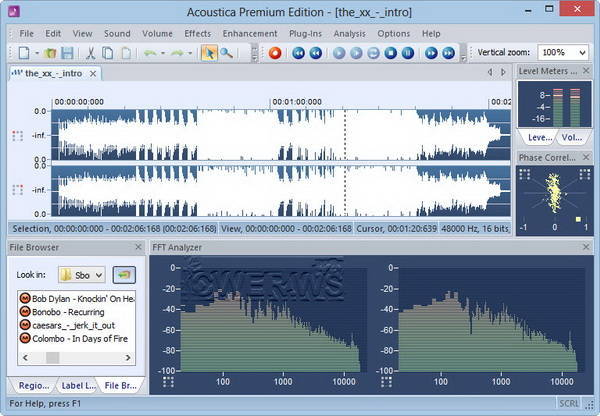Go up a folder in File Browser
Viewport: 600px width, 416px height.
click(x=125, y=273)
